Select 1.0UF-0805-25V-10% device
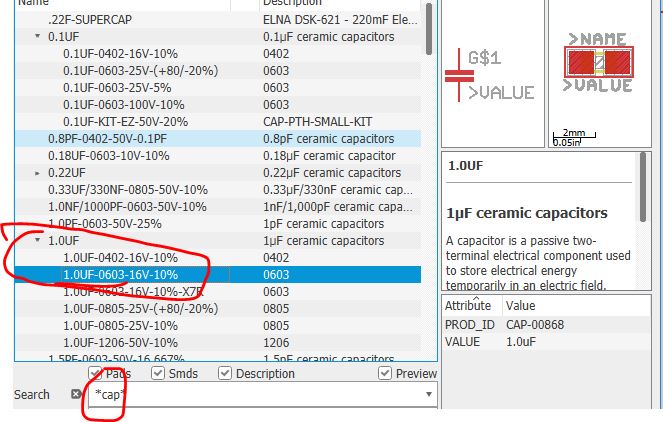 point(120,326)
